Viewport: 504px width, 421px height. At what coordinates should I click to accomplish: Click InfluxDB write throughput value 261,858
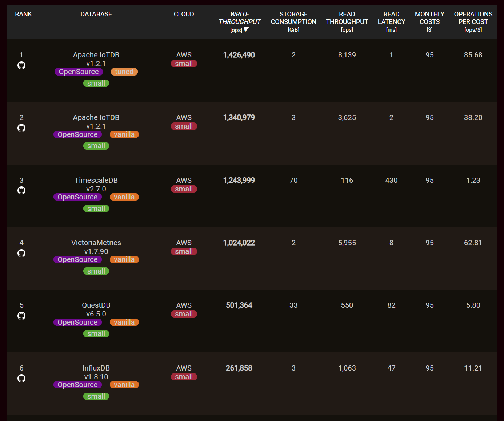point(239,368)
